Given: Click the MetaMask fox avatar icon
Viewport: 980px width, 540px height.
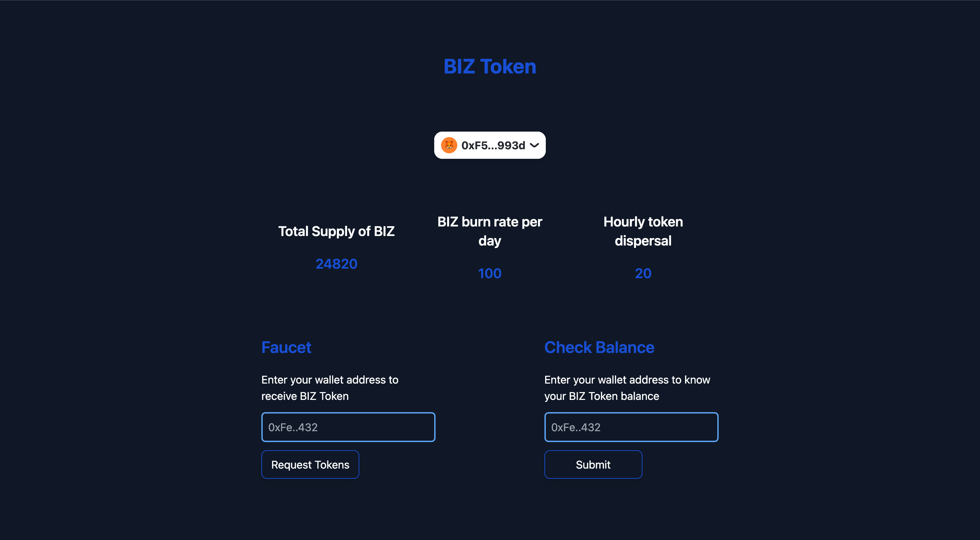Looking at the screenshot, I should pyautogui.click(x=449, y=145).
